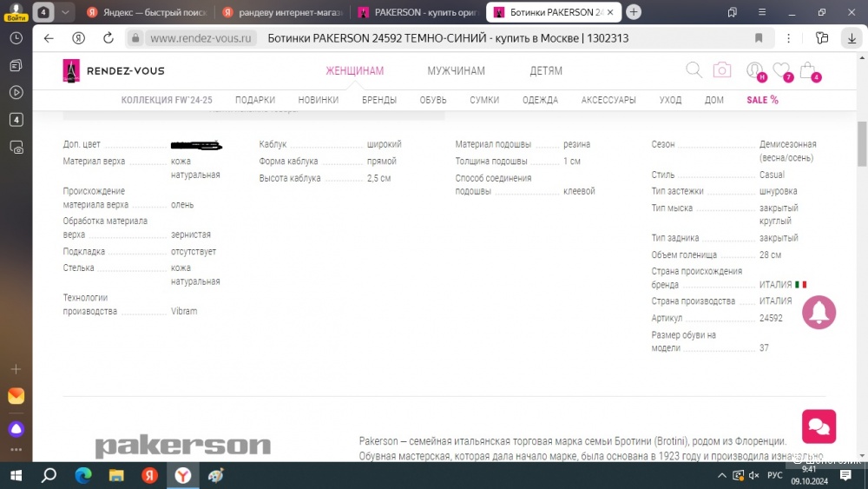
Task: Open СУМКИ menu item
Action: tap(484, 100)
